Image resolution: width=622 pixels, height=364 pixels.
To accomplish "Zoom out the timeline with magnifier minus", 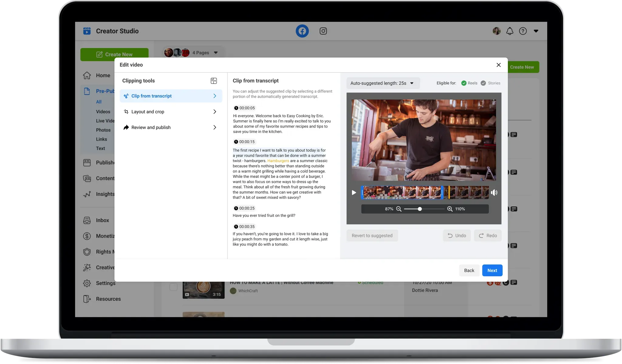I will pyautogui.click(x=399, y=209).
